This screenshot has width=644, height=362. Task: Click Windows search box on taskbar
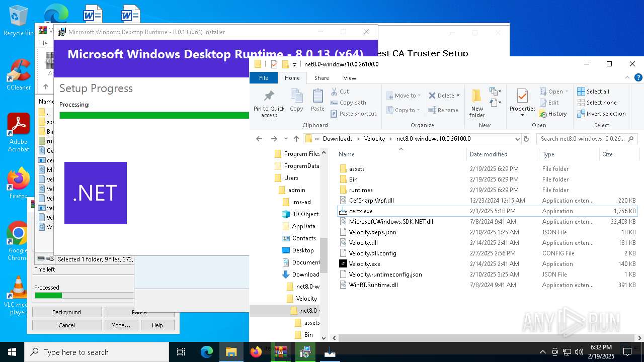pos(97,352)
